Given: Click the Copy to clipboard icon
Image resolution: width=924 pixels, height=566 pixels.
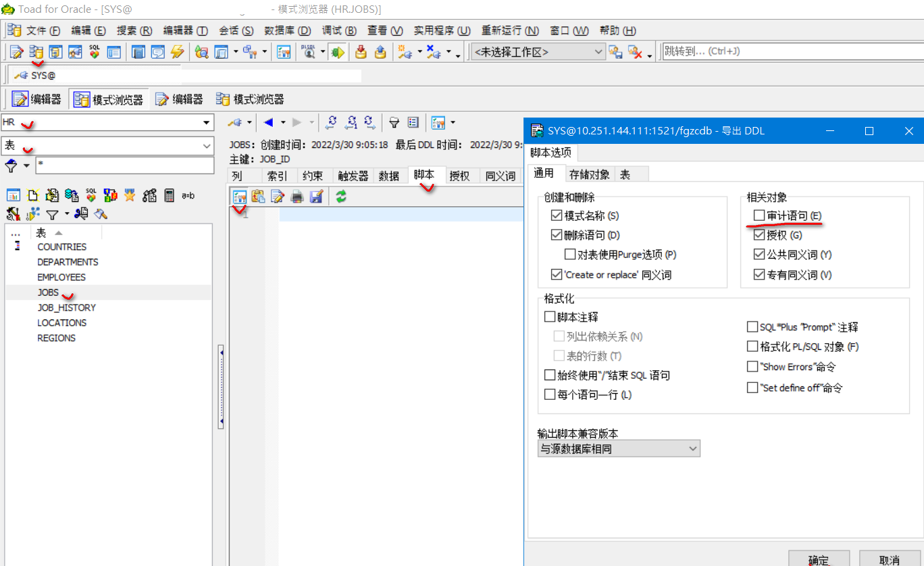Looking at the screenshot, I should [x=258, y=196].
